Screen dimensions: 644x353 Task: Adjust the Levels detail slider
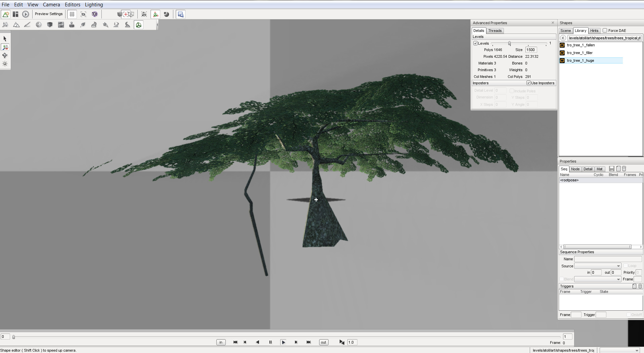[509, 43]
